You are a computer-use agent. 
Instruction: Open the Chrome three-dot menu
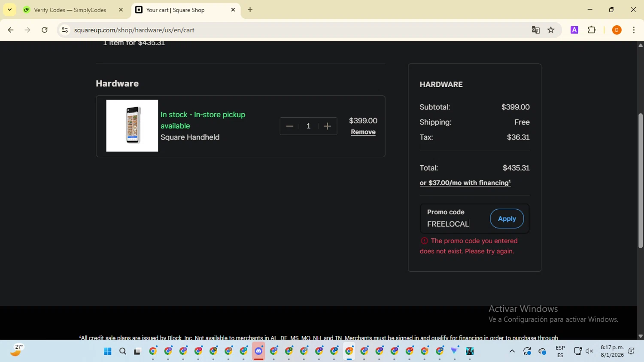pyautogui.click(x=634, y=30)
